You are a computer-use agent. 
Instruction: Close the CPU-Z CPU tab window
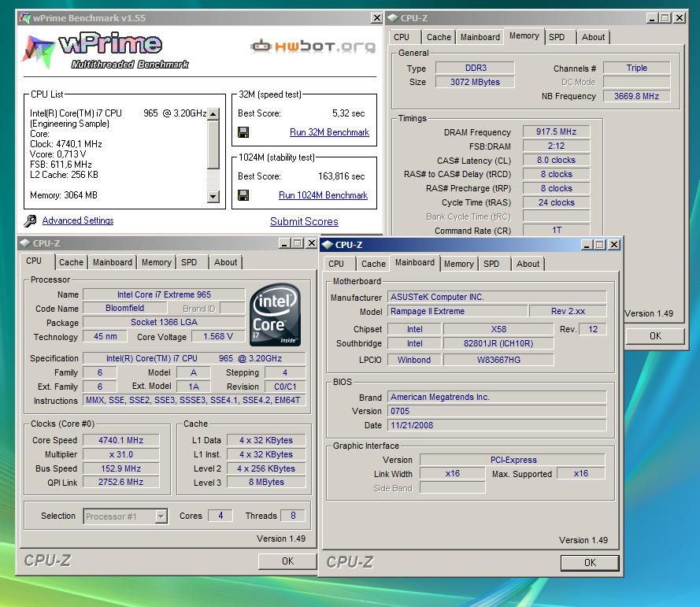(x=312, y=243)
